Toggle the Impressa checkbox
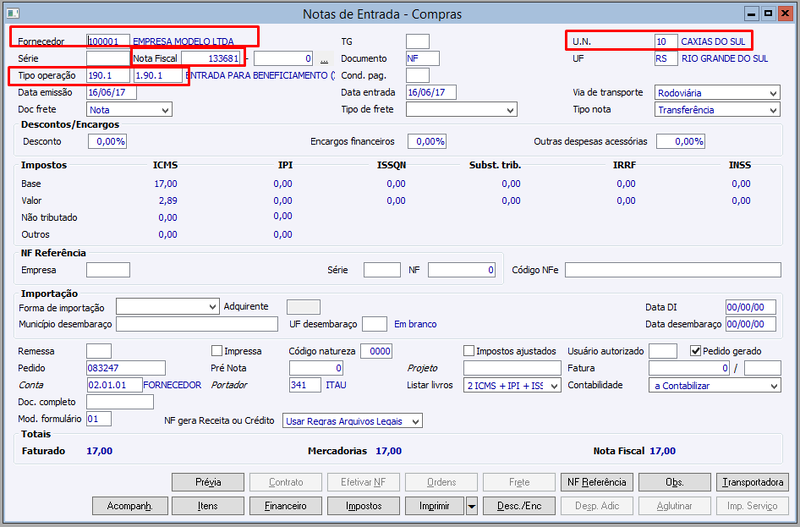The height and width of the screenshot is (527, 800). [217, 351]
